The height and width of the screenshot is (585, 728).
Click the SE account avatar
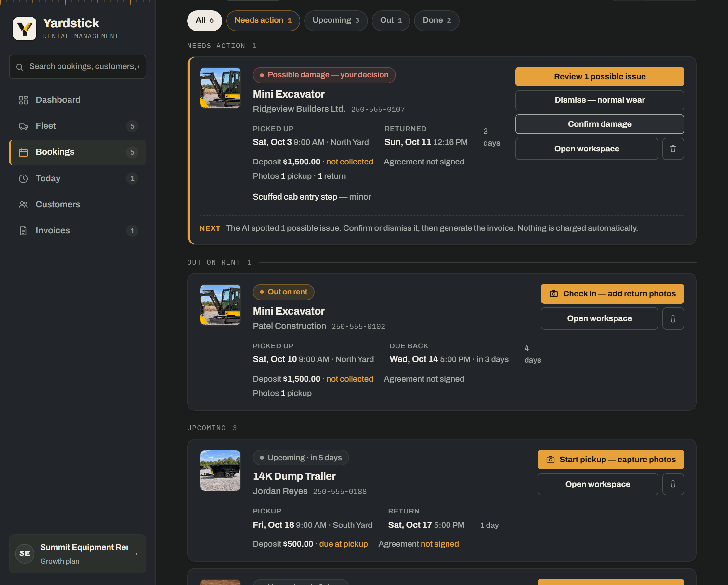[x=25, y=553]
